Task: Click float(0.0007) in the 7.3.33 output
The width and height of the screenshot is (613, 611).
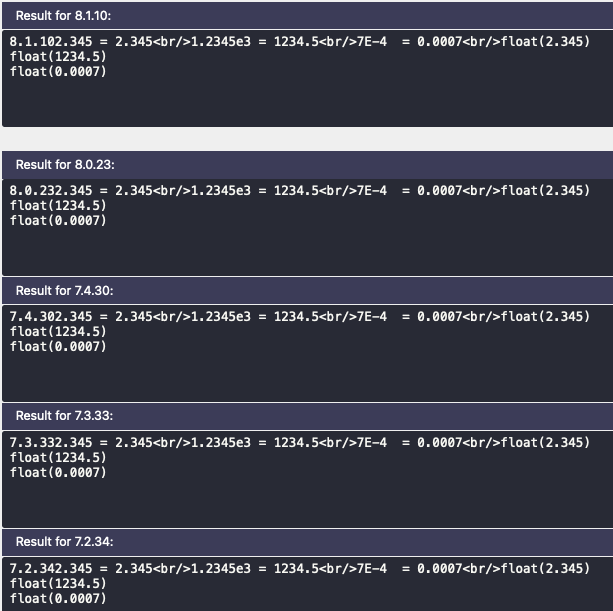Action: coord(58,473)
